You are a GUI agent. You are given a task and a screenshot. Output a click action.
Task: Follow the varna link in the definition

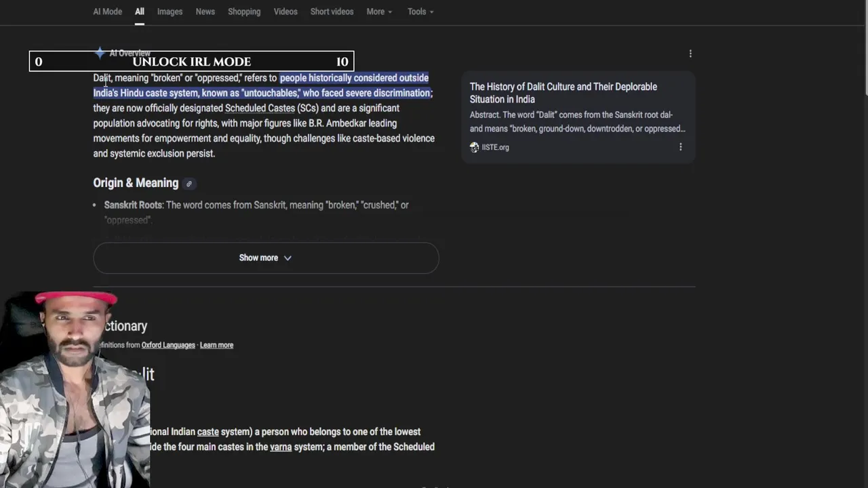(281, 447)
